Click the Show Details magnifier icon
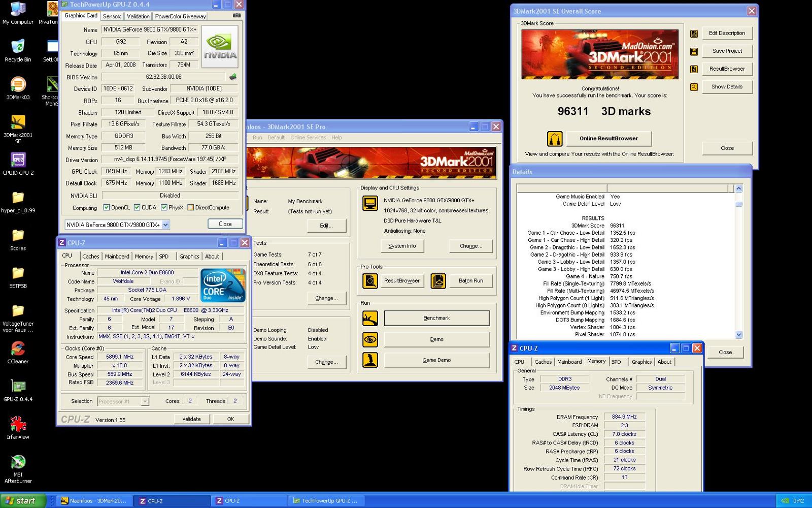This screenshot has width=812, height=508. 694,87
